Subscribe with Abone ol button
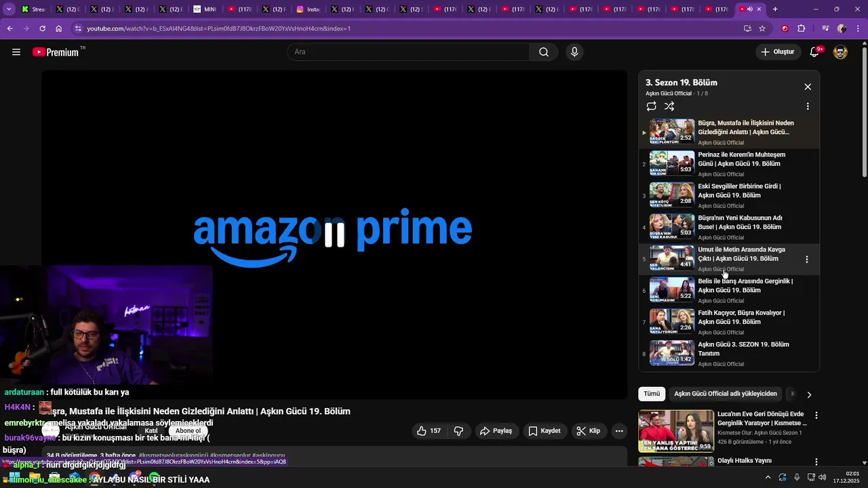 [x=189, y=431]
